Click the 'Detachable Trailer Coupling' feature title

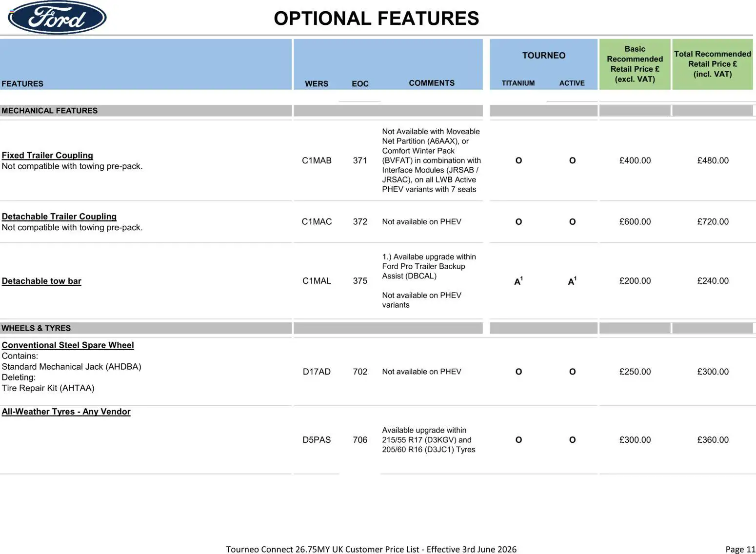(59, 217)
